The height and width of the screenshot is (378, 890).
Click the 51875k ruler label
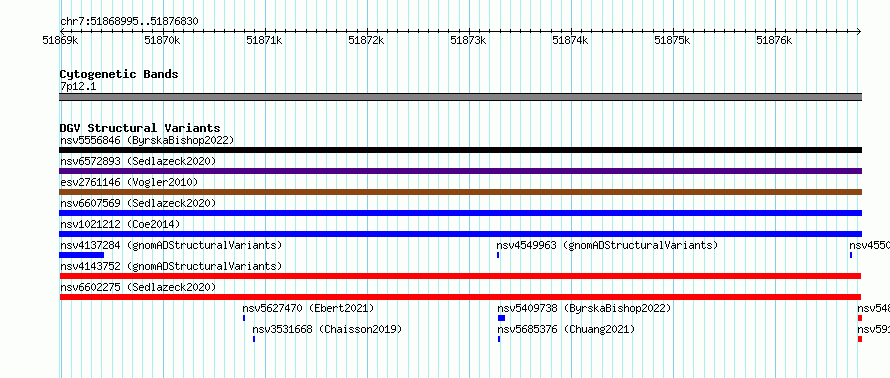(x=672, y=40)
